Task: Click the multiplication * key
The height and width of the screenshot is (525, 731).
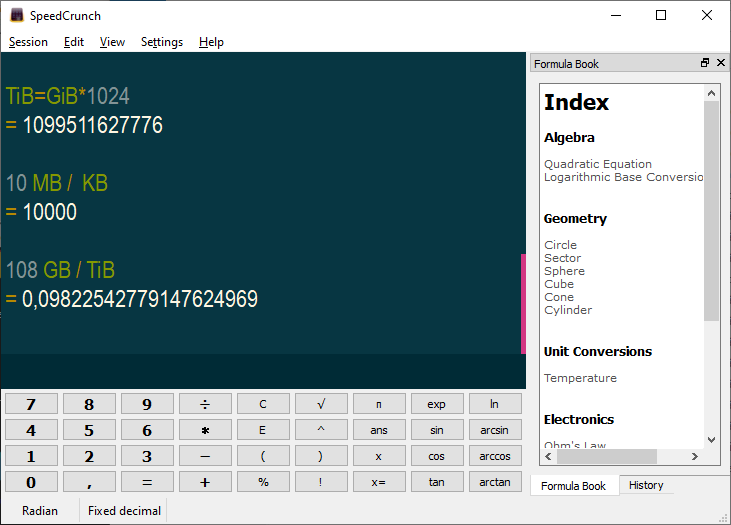Action: (x=205, y=430)
